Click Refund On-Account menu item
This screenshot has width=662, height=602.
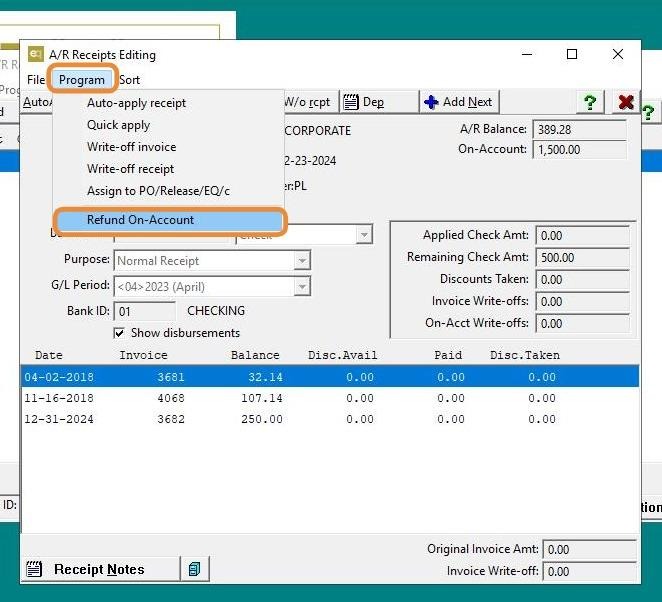click(x=170, y=220)
